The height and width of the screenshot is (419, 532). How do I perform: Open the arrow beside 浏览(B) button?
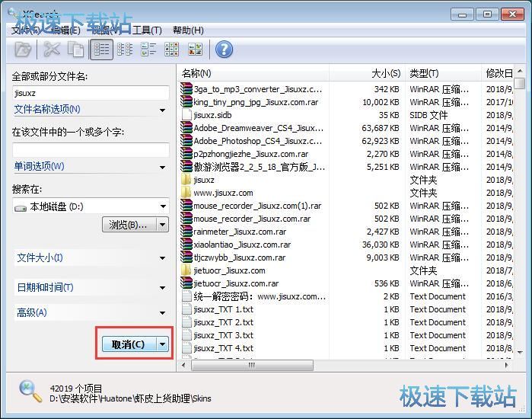point(163,225)
